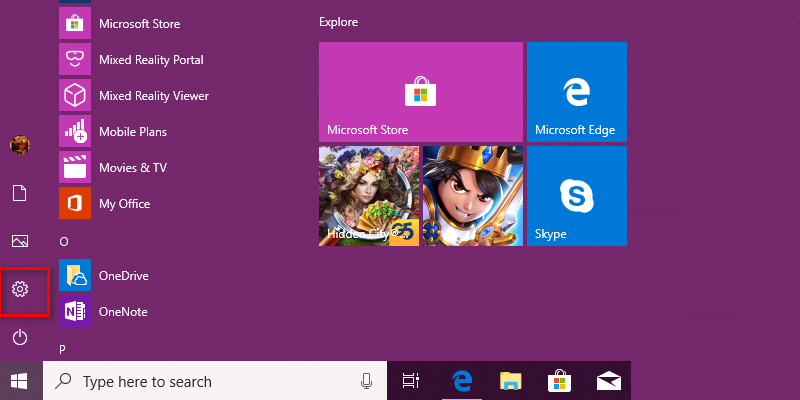Open Microsoft Store from the taskbar

coord(559,381)
